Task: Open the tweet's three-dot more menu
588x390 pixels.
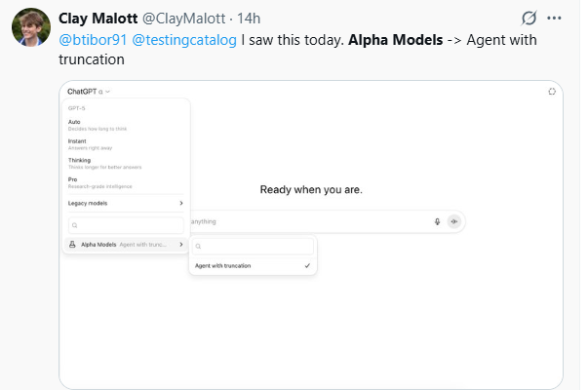Action: 556,19
